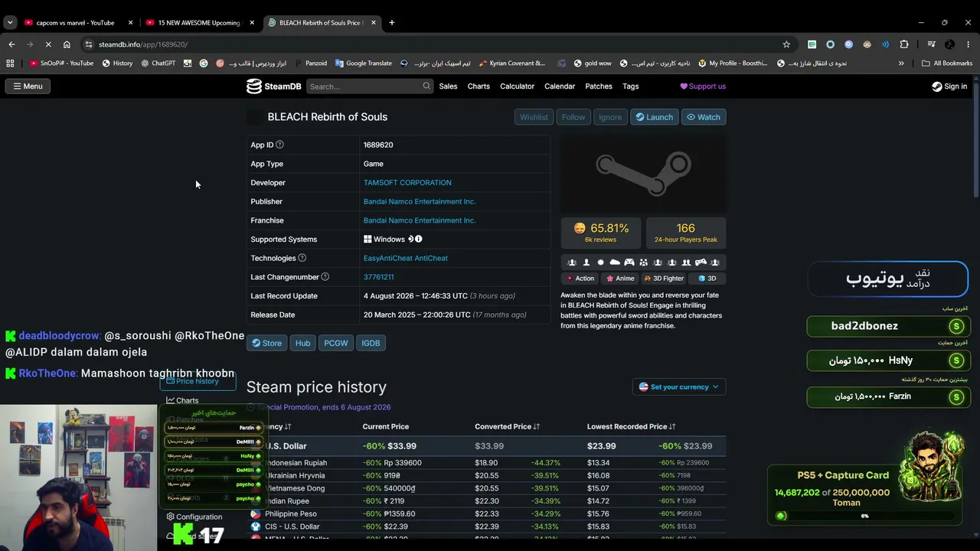Bookmark this page with the star icon
980x551 pixels.
tap(786, 44)
